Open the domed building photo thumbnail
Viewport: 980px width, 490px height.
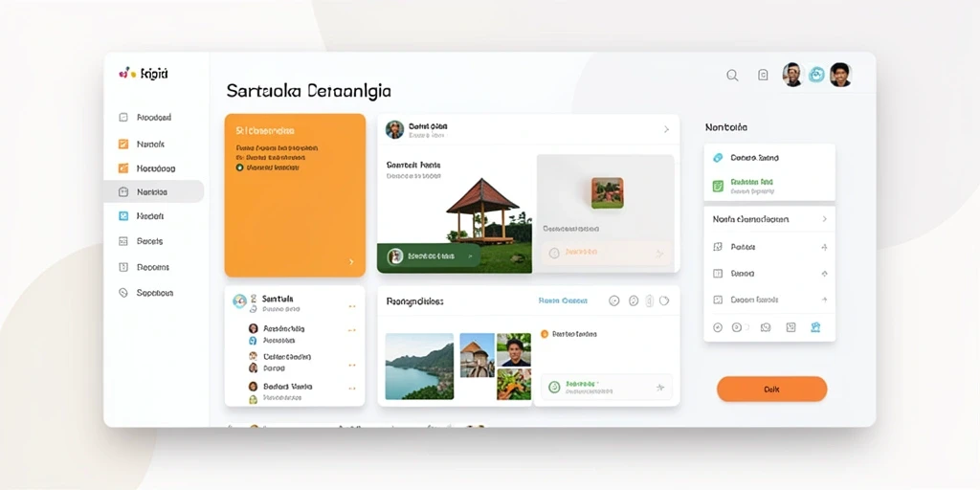click(477, 355)
